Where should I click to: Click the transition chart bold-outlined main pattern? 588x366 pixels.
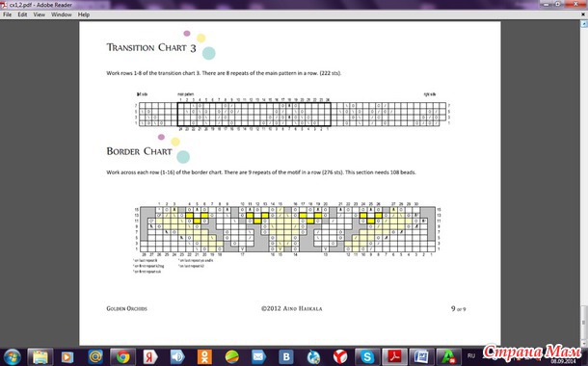coord(254,115)
